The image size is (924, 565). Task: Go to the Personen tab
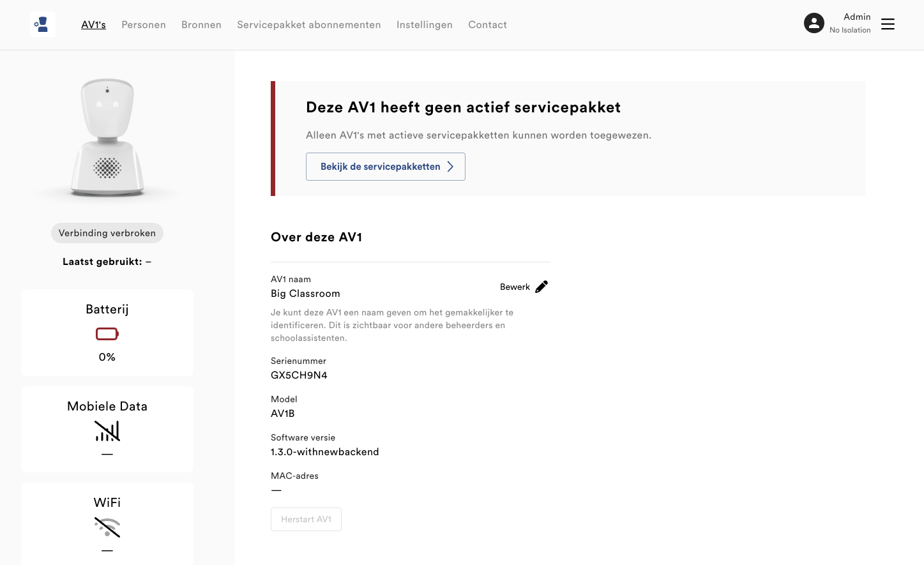coord(144,25)
